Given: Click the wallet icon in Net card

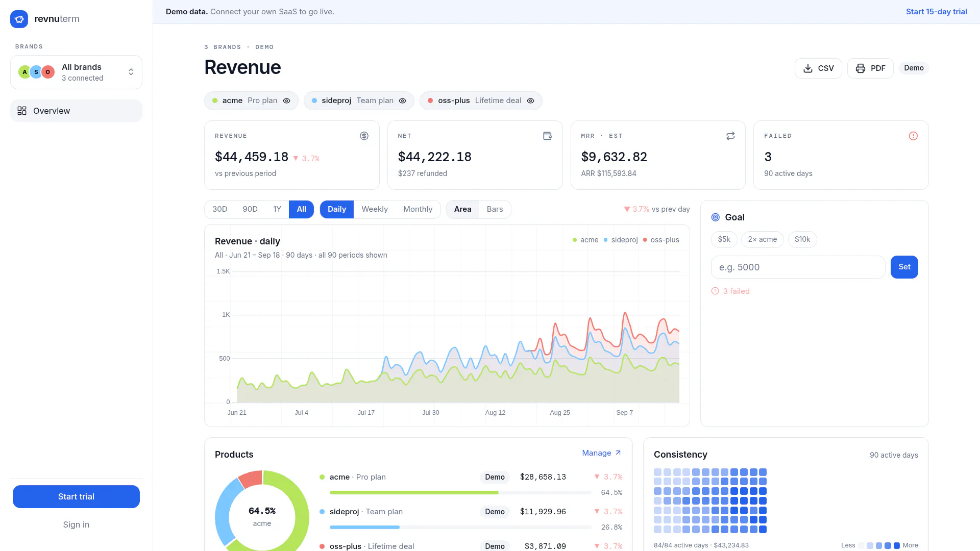Looking at the screenshot, I should click(547, 136).
